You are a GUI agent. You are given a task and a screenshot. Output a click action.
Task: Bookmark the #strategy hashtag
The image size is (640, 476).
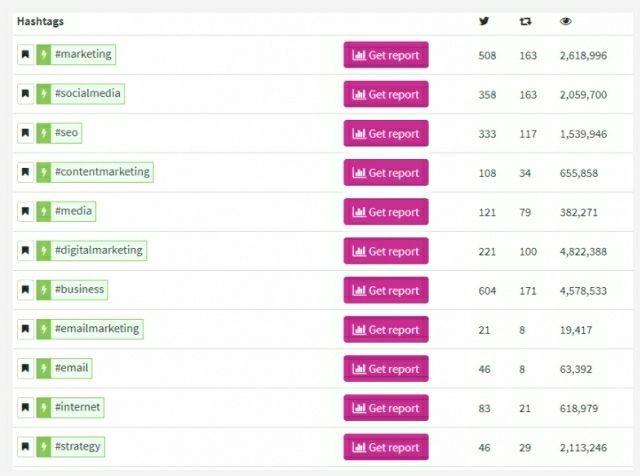[x=25, y=446]
